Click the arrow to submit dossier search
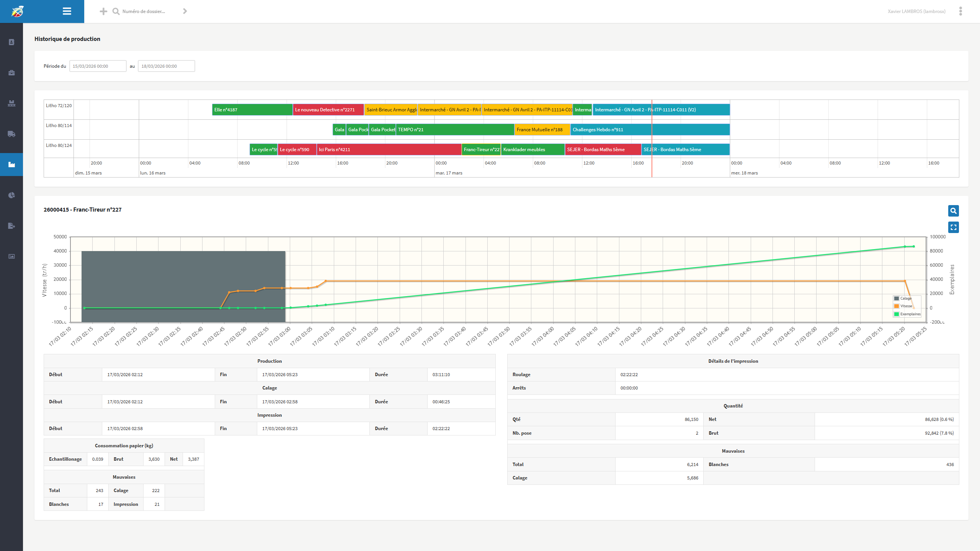This screenshot has height=551, width=980. click(185, 11)
